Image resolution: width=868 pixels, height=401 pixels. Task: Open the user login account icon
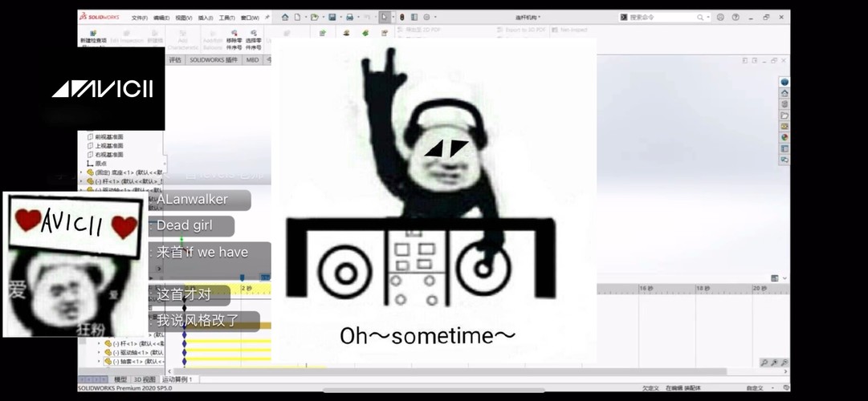click(720, 17)
